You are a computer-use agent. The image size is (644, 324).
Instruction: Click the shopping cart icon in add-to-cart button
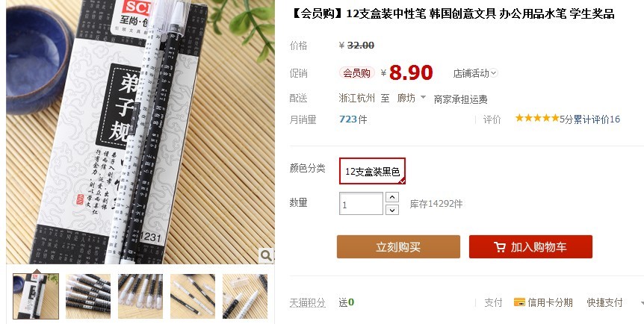(500, 247)
